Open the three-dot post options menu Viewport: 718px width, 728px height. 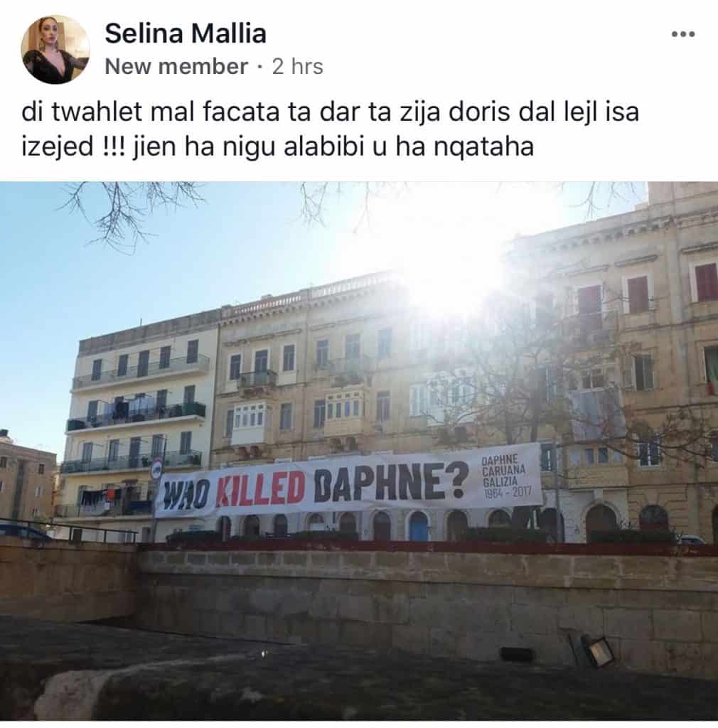(683, 34)
